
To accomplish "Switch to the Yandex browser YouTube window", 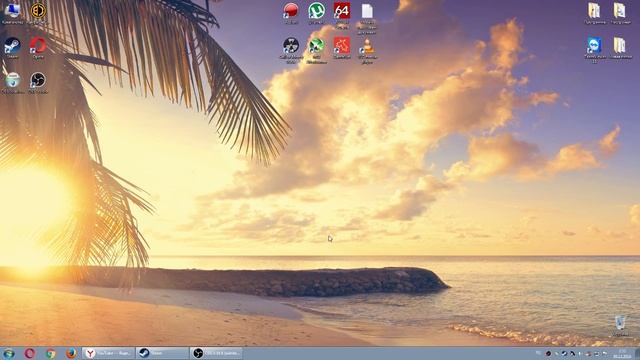I will point(108,353).
